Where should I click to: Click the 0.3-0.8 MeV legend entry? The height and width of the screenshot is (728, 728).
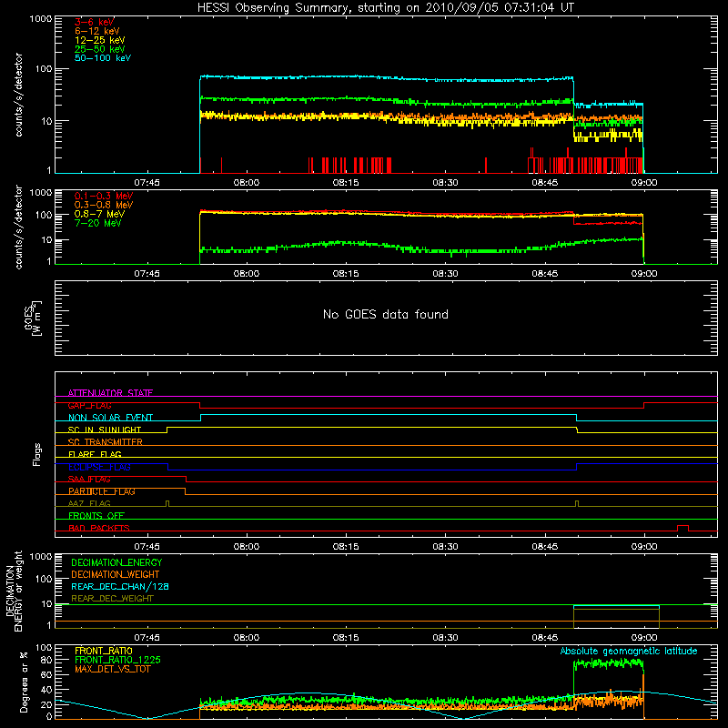(104, 205)
